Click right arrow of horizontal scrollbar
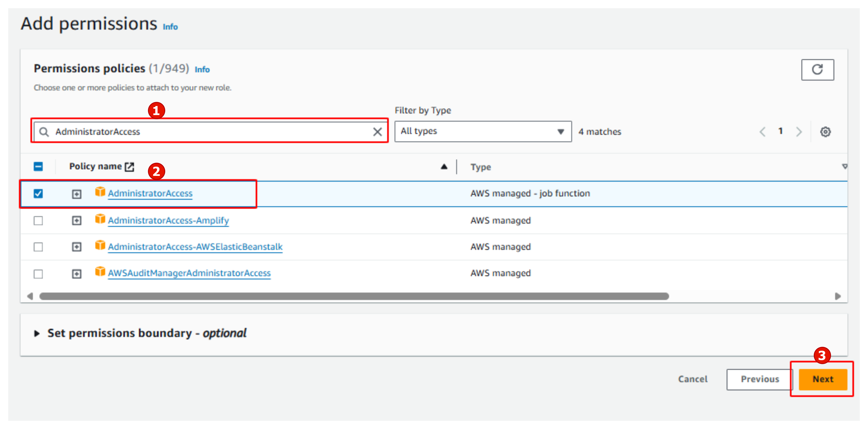 tap(838, 296)
